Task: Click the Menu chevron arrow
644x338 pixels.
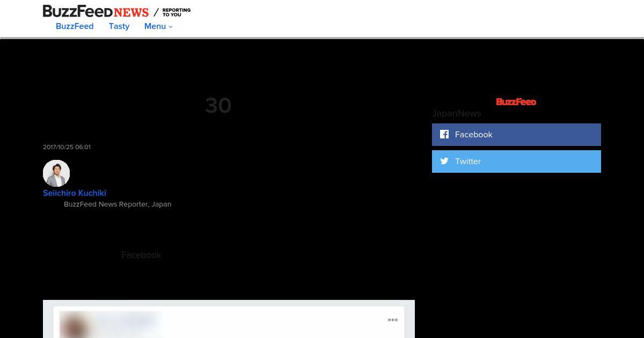Action: 171,27
